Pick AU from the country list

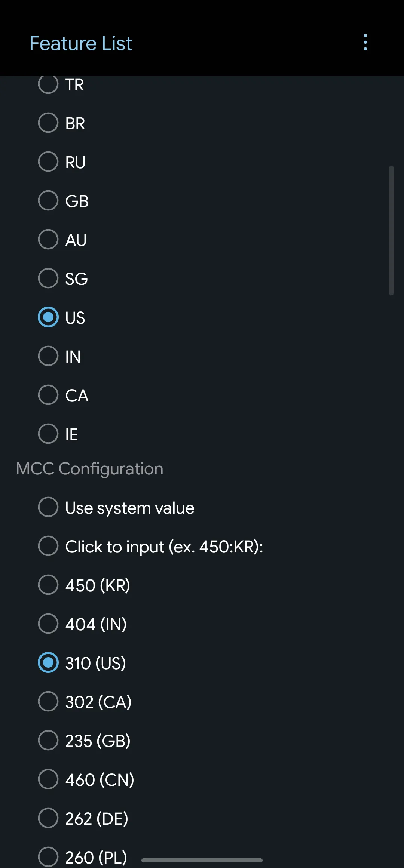click(48, 240)
